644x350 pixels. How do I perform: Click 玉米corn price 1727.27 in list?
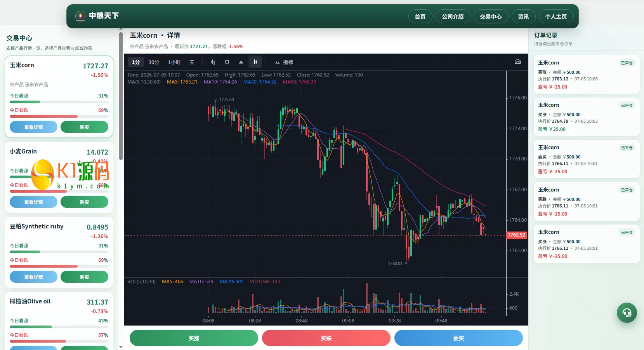pyautogui.click(x=95, y=66)
